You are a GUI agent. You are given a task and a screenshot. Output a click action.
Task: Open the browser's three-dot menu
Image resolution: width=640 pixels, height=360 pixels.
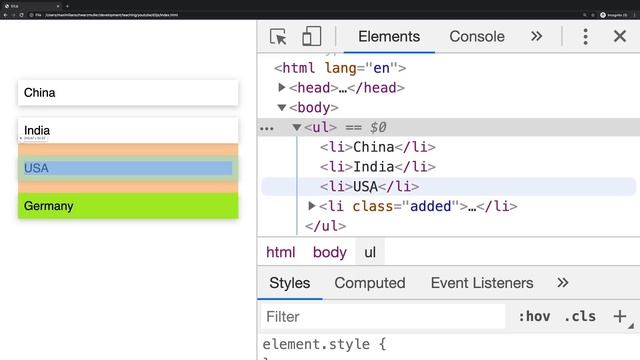(635, 15)
